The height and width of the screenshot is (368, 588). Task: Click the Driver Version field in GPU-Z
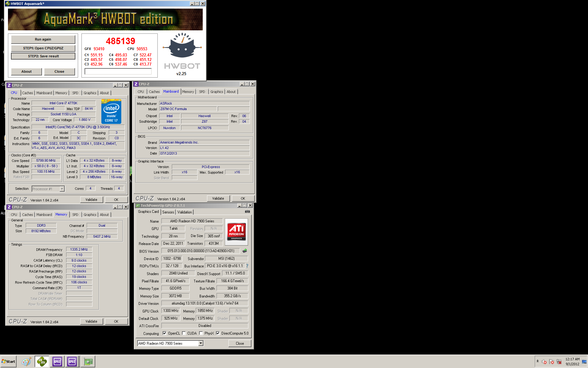click(x=205, y=303)
